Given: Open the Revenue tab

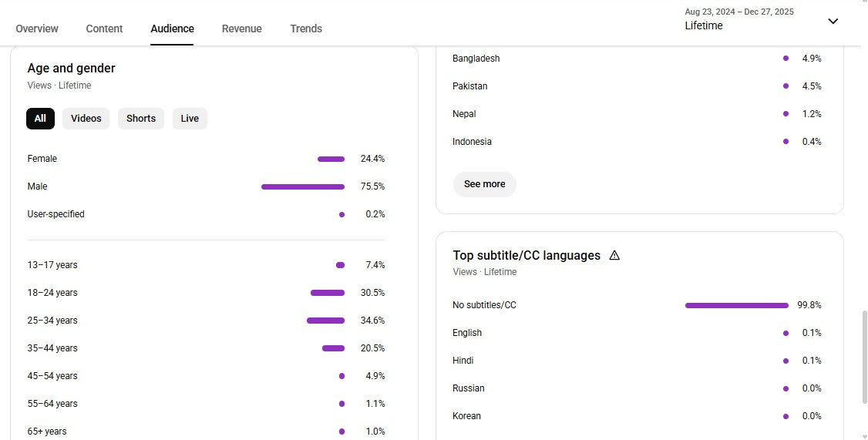Looking at the screenshot, I should click(x=242, y=29).
